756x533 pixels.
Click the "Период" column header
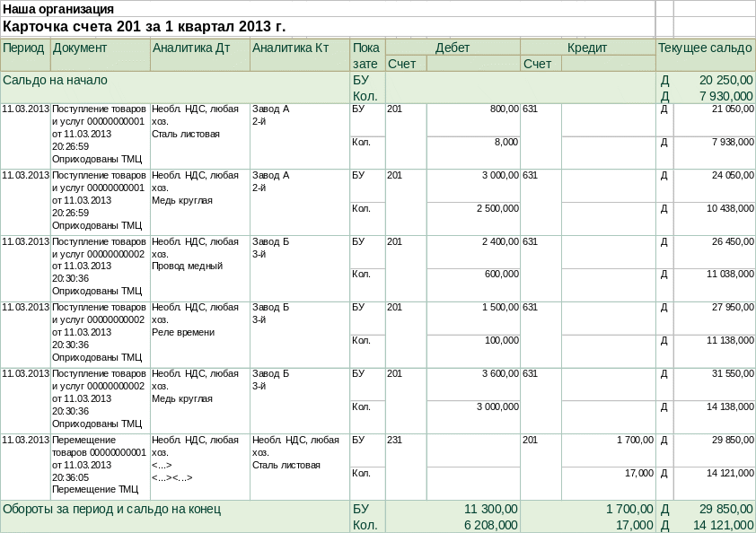24,48
